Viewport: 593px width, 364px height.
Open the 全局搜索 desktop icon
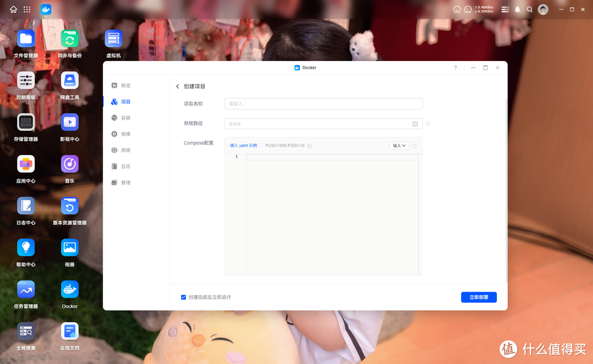tap(26, 332)
